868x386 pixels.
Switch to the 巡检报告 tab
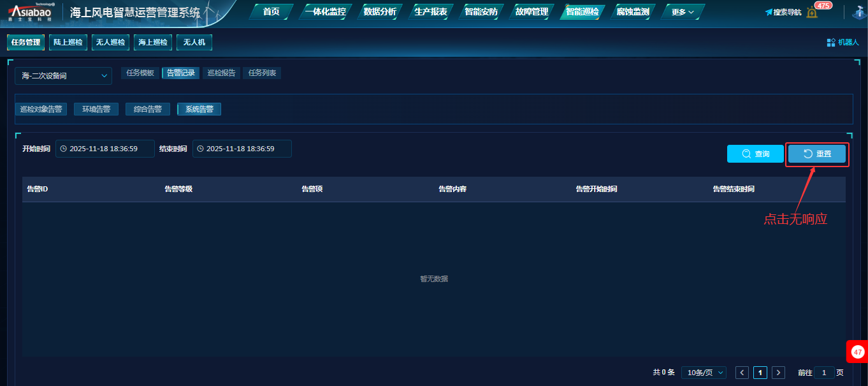[221, 73]
